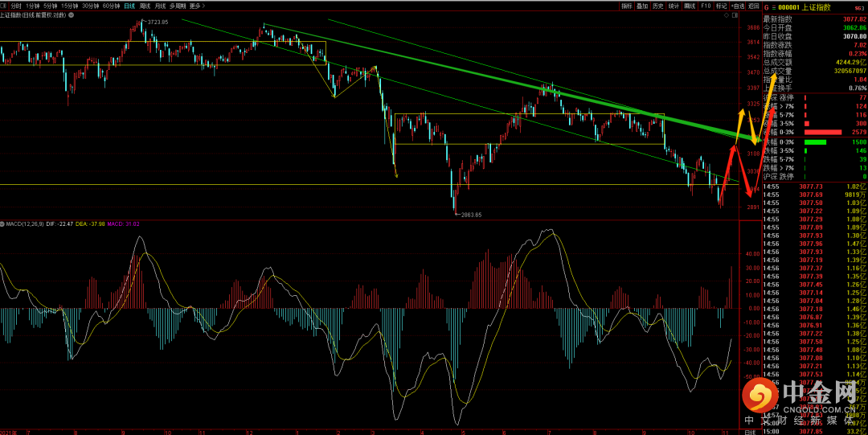Click the 标记 mark tool
This screenshot has width=868, height=435.
tap(721, 5)
